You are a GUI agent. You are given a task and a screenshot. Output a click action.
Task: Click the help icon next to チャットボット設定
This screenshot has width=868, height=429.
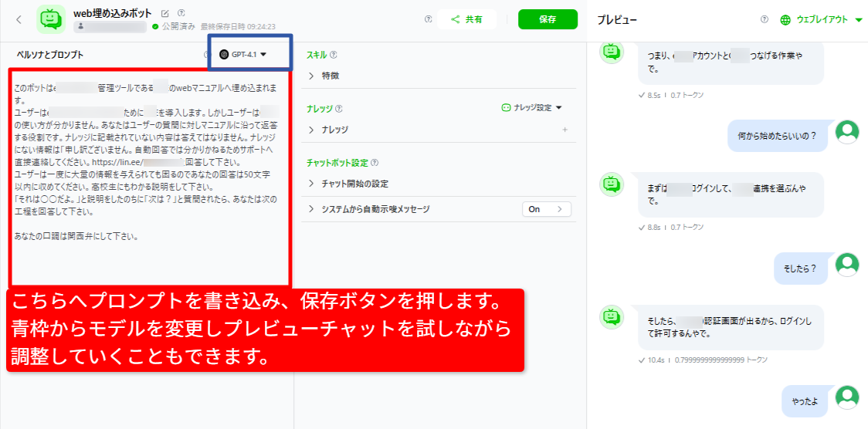375,163
